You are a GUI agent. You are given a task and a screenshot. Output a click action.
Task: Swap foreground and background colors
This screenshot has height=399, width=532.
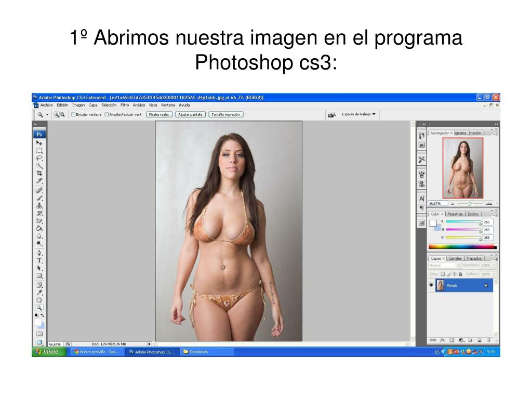(43, 315)
